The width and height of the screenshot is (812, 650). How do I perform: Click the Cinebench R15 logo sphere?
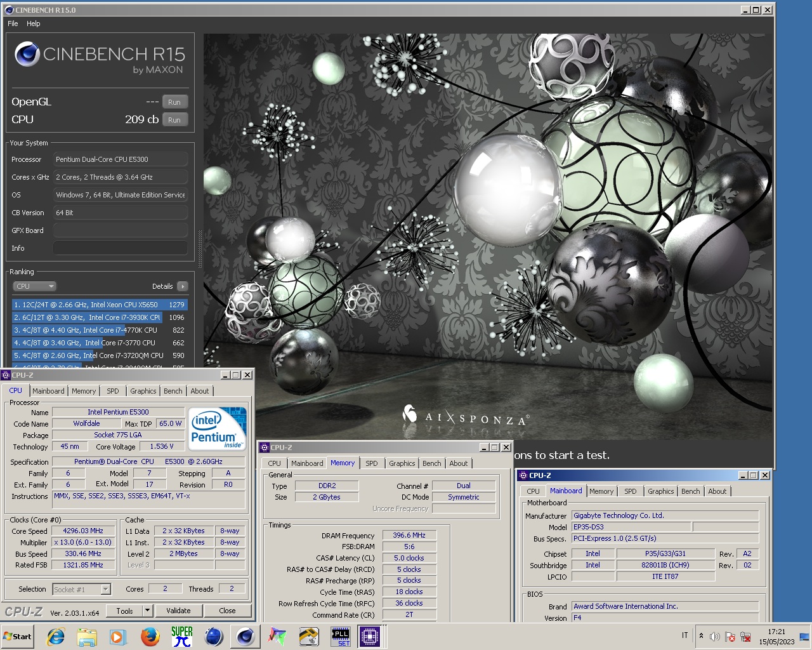pyautogui.click(x=27, y=54)
